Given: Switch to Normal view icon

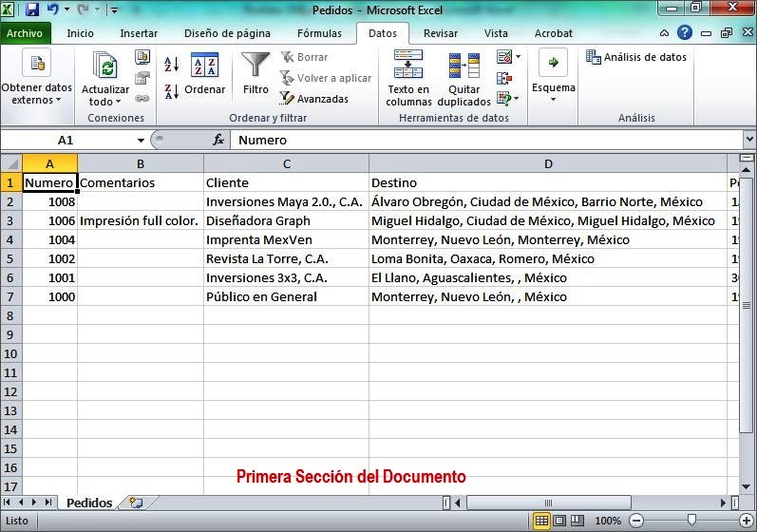Looking at the screenshot, I should point(541,521).
